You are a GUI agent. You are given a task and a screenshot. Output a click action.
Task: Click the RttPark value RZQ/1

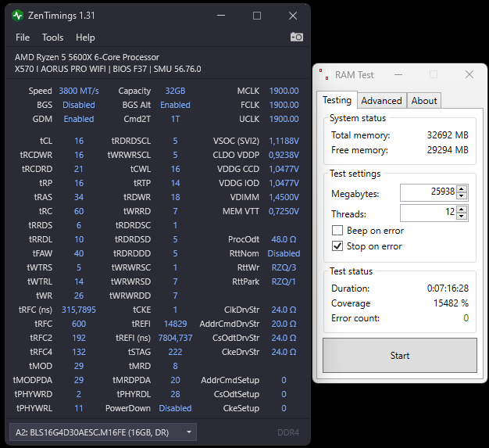tap(284, 281)
